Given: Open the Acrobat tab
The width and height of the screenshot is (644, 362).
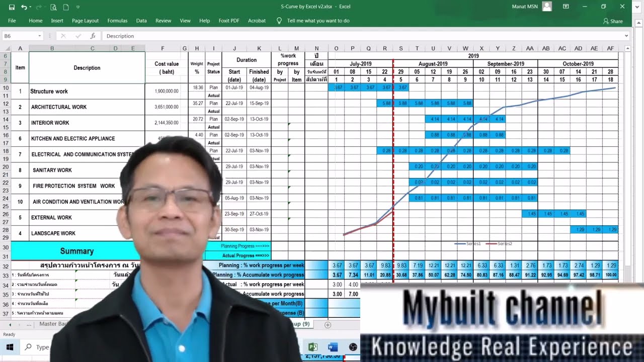Looking at the screenshot, I should (x=257, y=21).
